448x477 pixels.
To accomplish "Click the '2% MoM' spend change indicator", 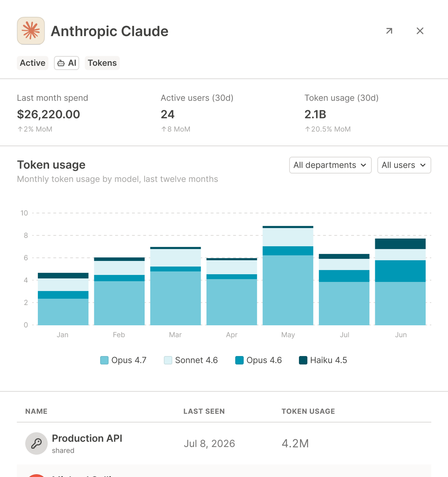I will (x=35, y=129).
